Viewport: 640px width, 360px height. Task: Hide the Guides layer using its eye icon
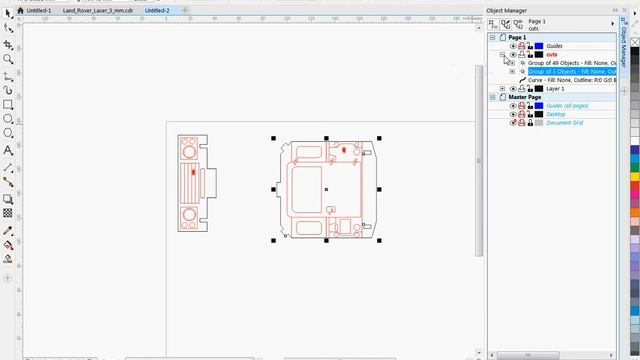(513, 46)
